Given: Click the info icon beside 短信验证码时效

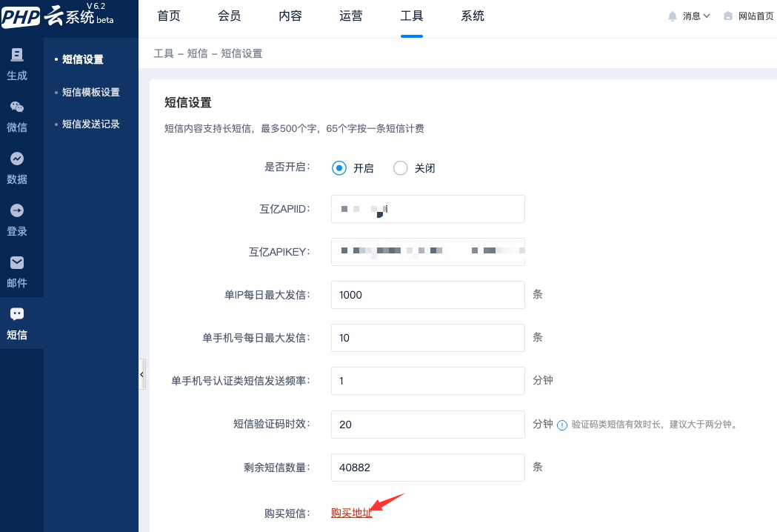Looking at the screenshot, I should 562,425.
